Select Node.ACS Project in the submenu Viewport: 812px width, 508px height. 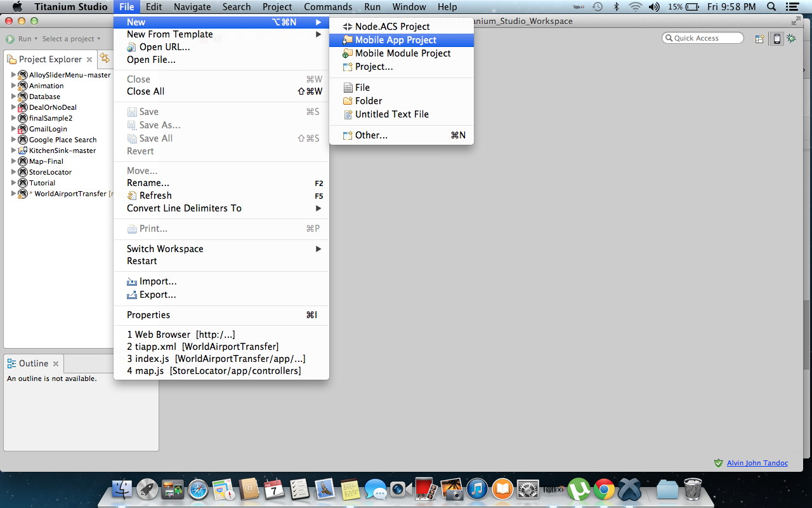[401, 27]
